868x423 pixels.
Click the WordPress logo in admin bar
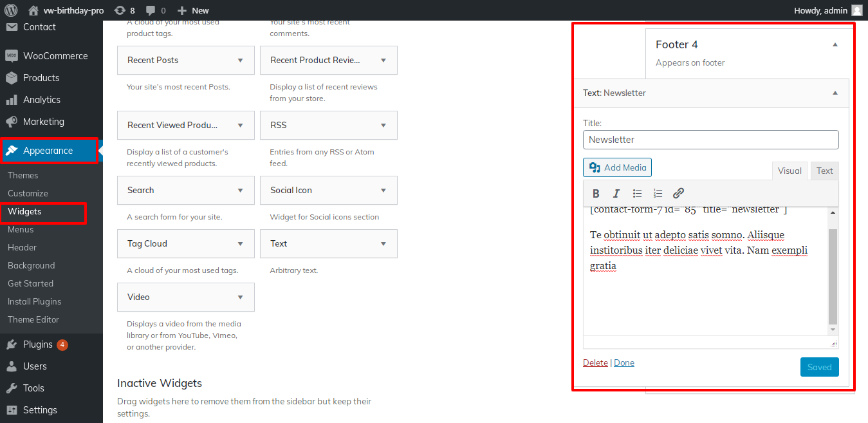[x=10, y=10]
